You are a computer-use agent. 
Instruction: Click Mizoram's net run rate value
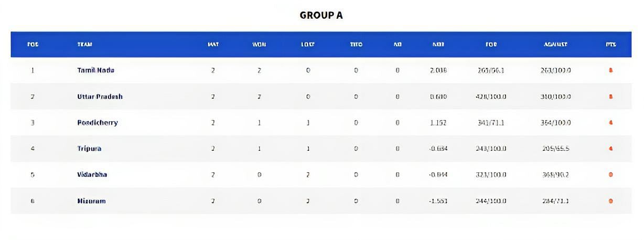[x=438, y=201]
